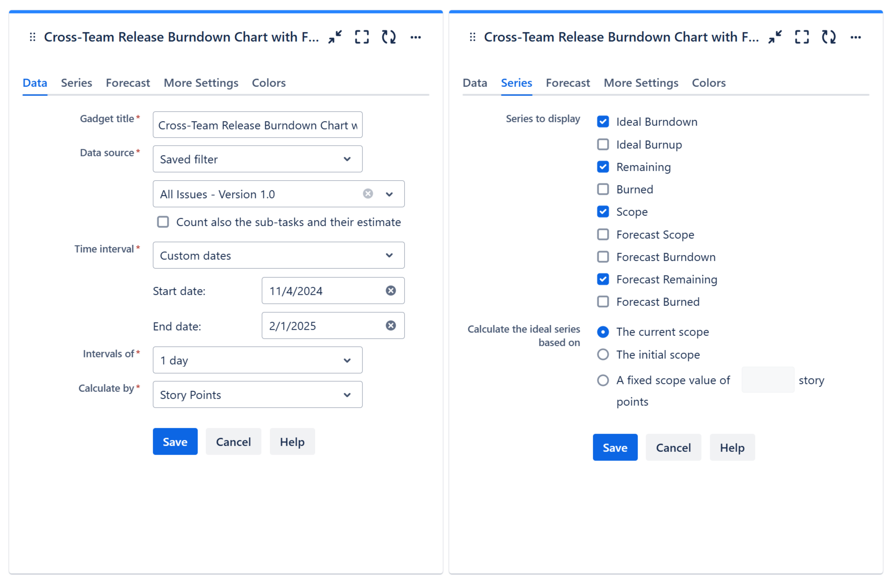Select 'The initial scope' radio option

pyautogui.click(x=603, y=354)
